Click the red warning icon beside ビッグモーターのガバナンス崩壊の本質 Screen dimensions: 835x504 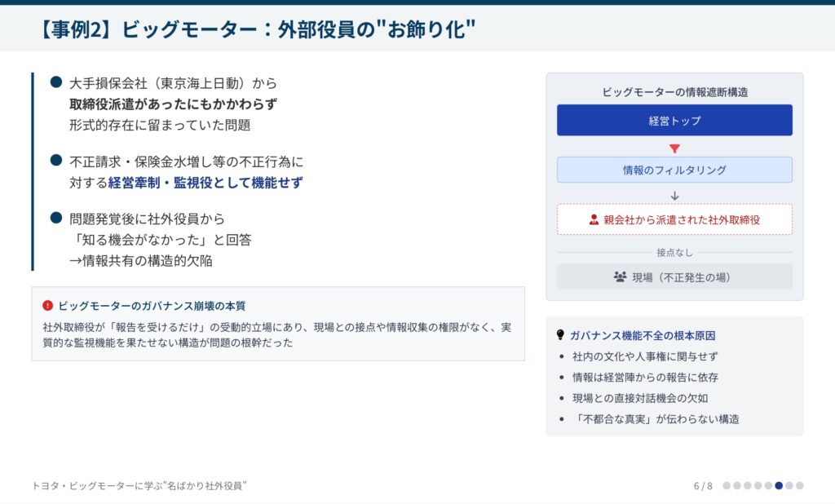pyautogui.click(x=48, y=306)
